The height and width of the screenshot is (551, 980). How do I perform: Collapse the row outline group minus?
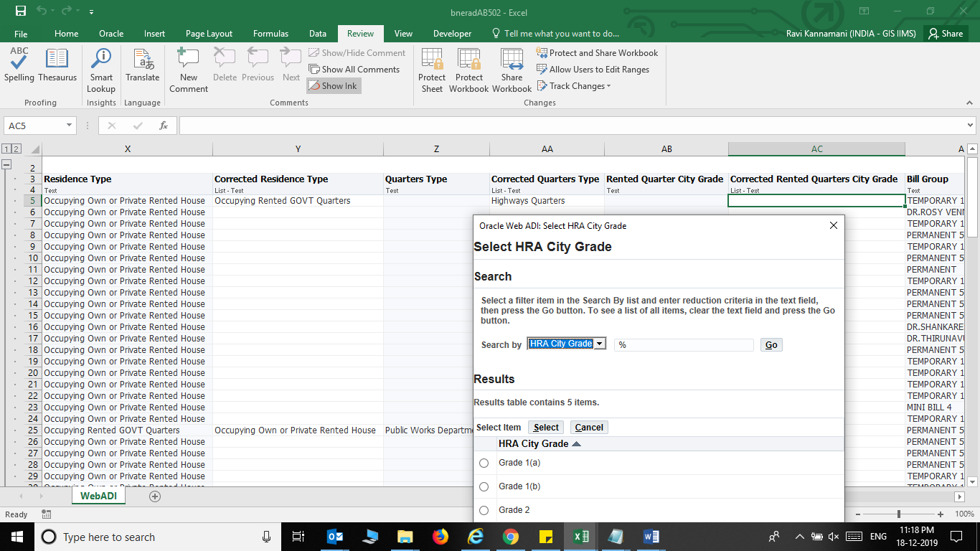point(6,164)
